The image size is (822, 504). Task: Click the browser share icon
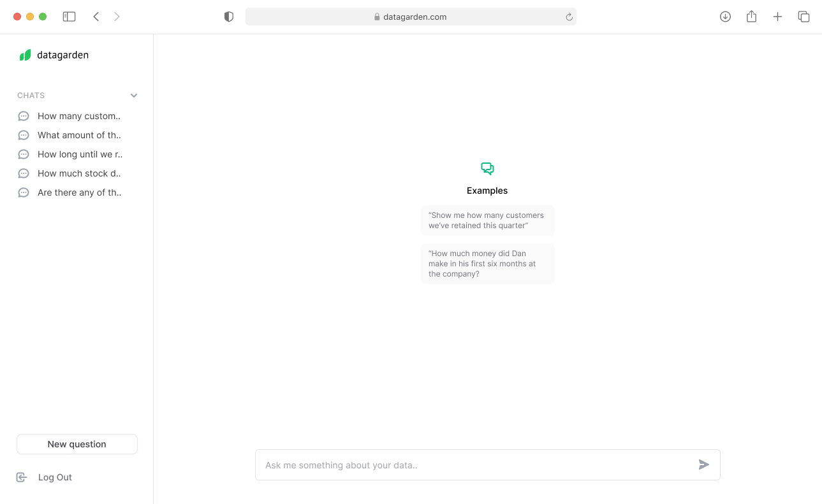click(752, 17)
